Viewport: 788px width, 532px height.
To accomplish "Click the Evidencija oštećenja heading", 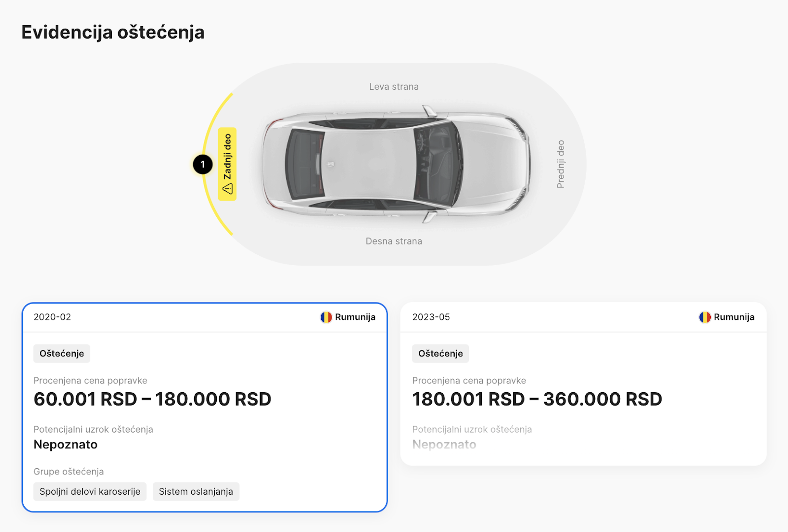I will pyautogui.click(x=113, y=33).
